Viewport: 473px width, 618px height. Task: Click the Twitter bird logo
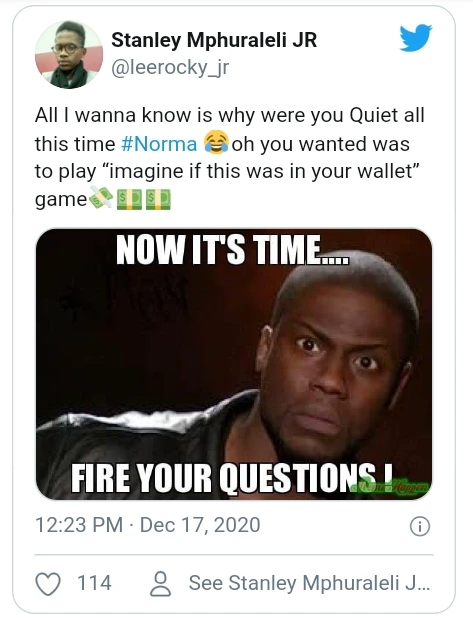pyautogui.click(x=416, y=38)
